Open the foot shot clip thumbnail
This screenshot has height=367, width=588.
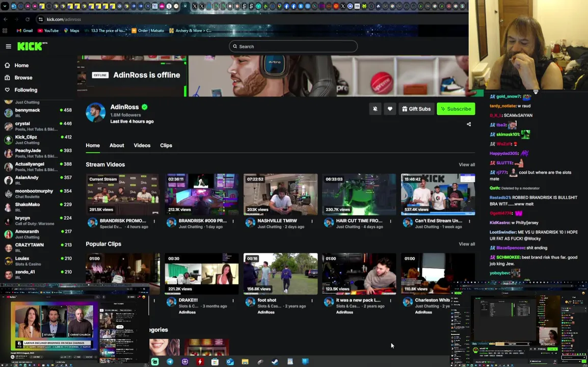click(281, 274)
